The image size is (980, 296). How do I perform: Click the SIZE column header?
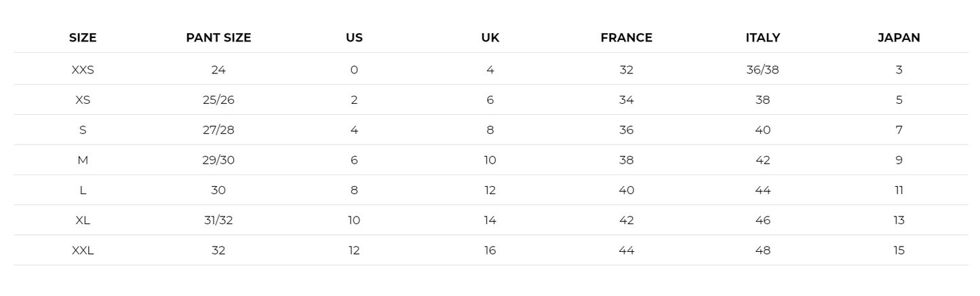[83, 38]
